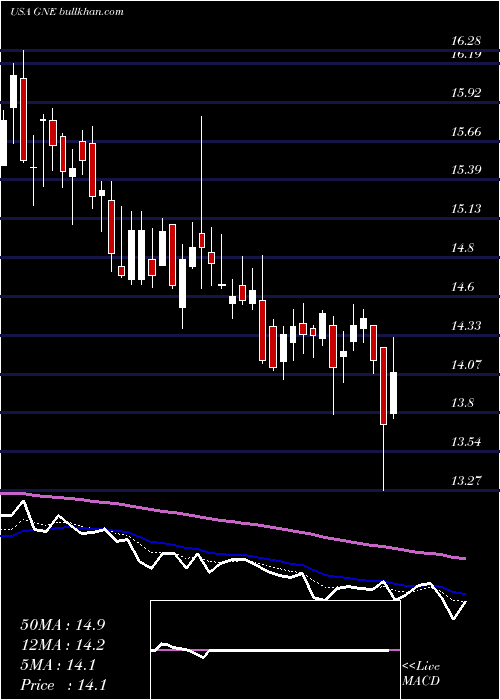Click the 15.92 price axis label
Image resolution: width=500 pixels, height=700 pixels.
click(466, 93)
